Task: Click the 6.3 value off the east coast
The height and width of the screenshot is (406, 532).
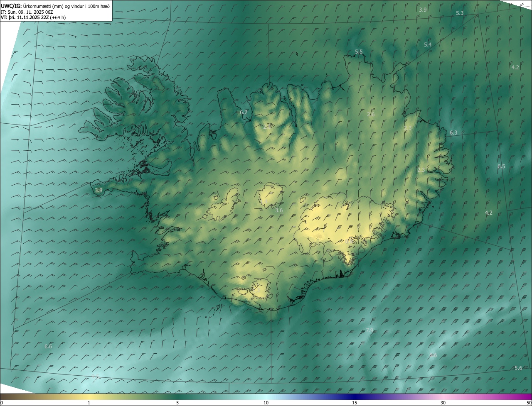Action: click(x=453, y=133)
